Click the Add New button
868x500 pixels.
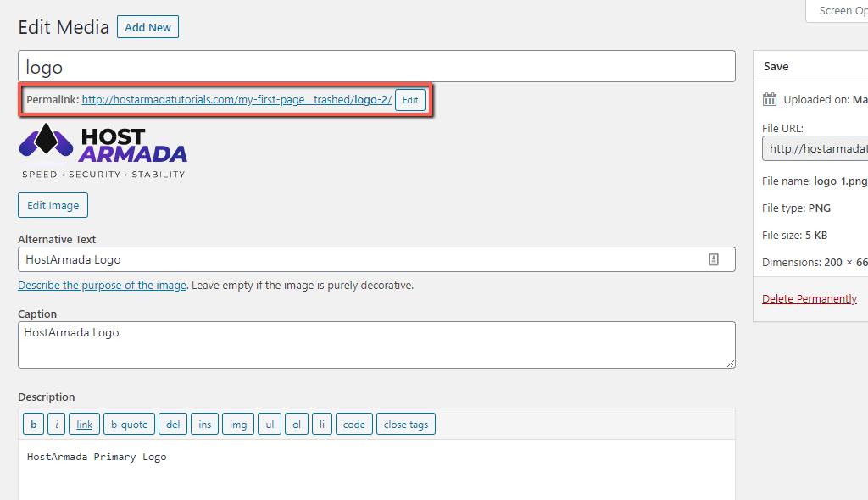point(147,27)
